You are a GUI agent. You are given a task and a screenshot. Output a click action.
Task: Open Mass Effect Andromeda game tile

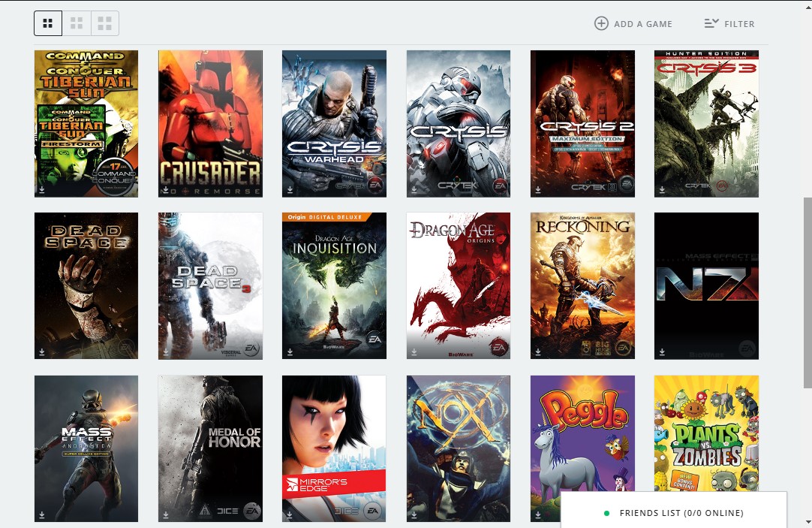[x=86, y=448]
